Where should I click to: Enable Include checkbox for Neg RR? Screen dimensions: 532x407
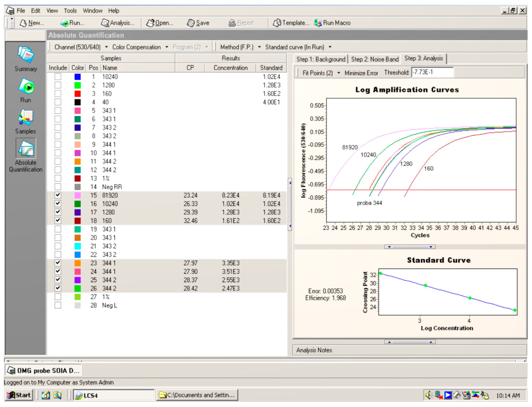[x=58, y=187]
